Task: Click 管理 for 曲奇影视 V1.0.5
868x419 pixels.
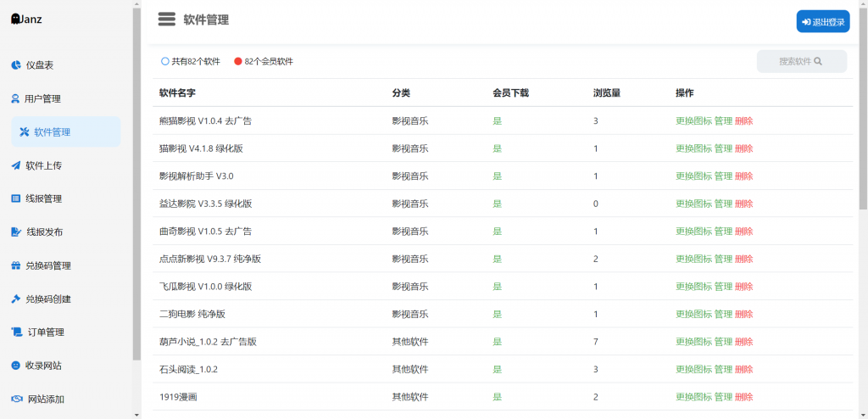Action: coord(723,231)
